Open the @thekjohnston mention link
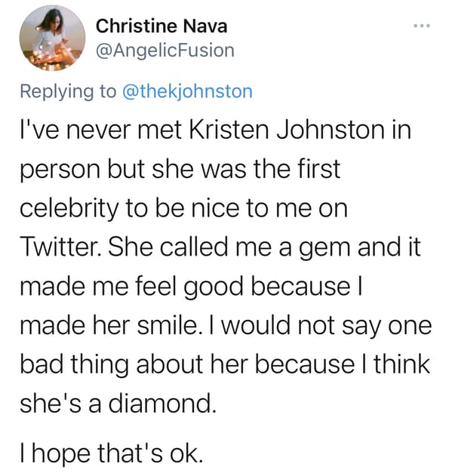Screen dimensions: 452x476 point(187,91)
